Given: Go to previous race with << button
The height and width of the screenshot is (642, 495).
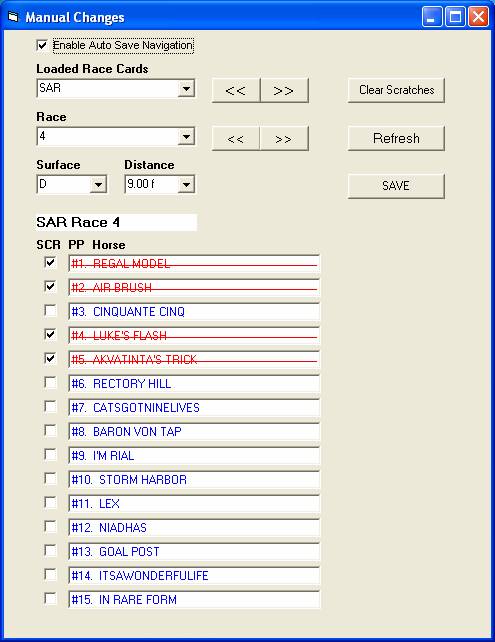Looking at the screenshot, I should (236, 139).
